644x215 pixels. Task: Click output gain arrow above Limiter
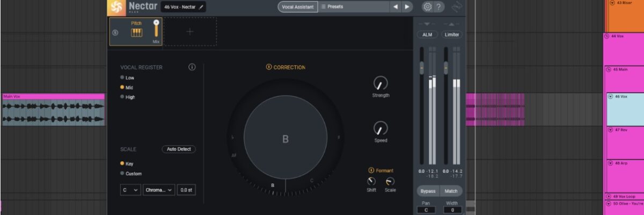pyautogui.click(x=452, y=24)
